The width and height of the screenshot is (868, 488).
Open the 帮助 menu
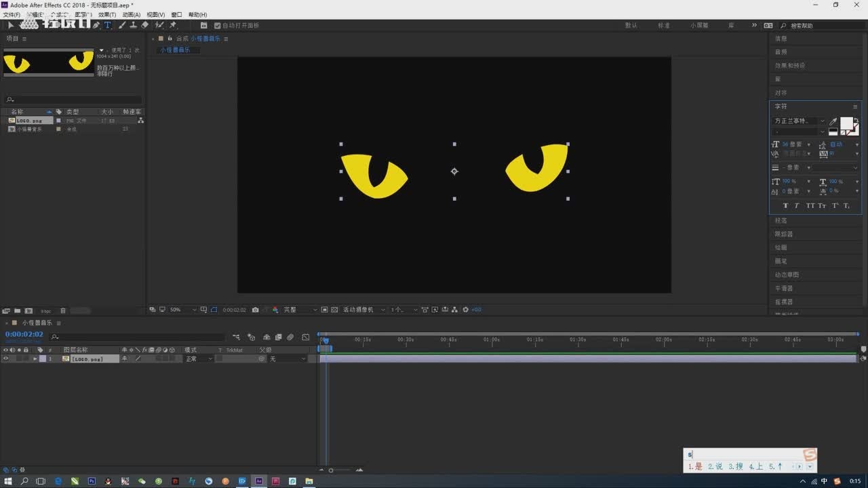click(x=197, y=14)
